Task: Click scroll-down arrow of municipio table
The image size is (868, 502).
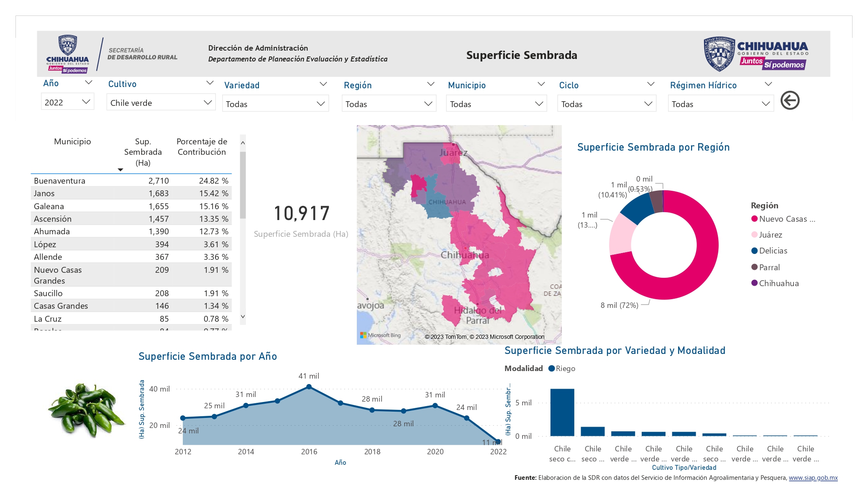Action: pos(243,317)
